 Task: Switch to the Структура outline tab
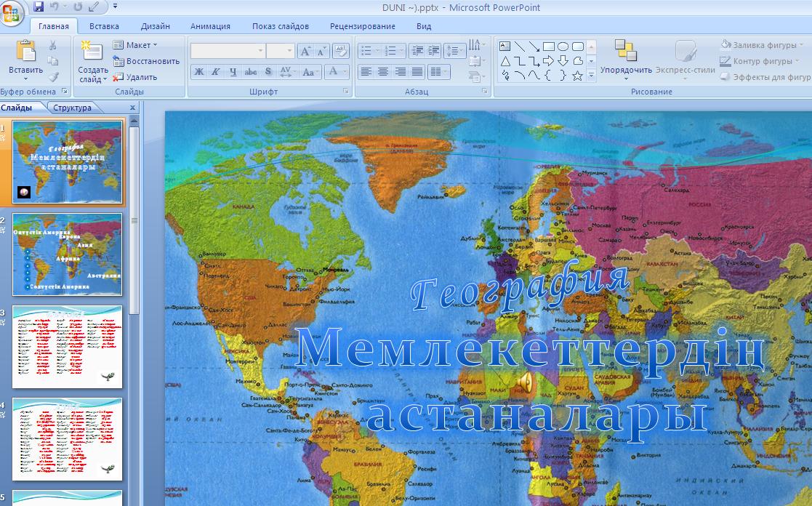[72, 108]
